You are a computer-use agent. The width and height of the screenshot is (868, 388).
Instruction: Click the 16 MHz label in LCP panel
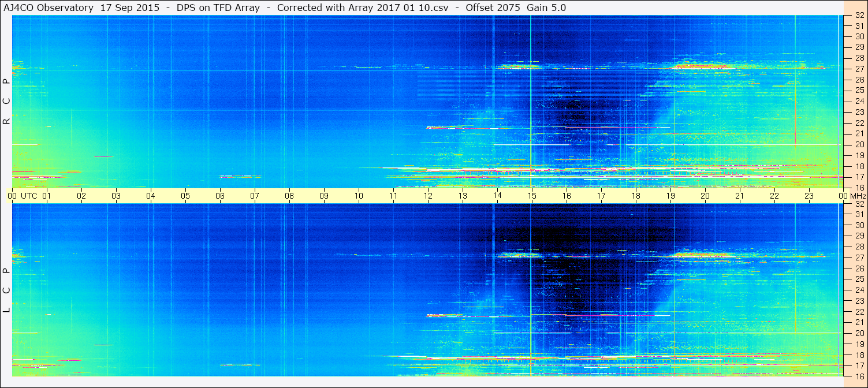(859, 376)
